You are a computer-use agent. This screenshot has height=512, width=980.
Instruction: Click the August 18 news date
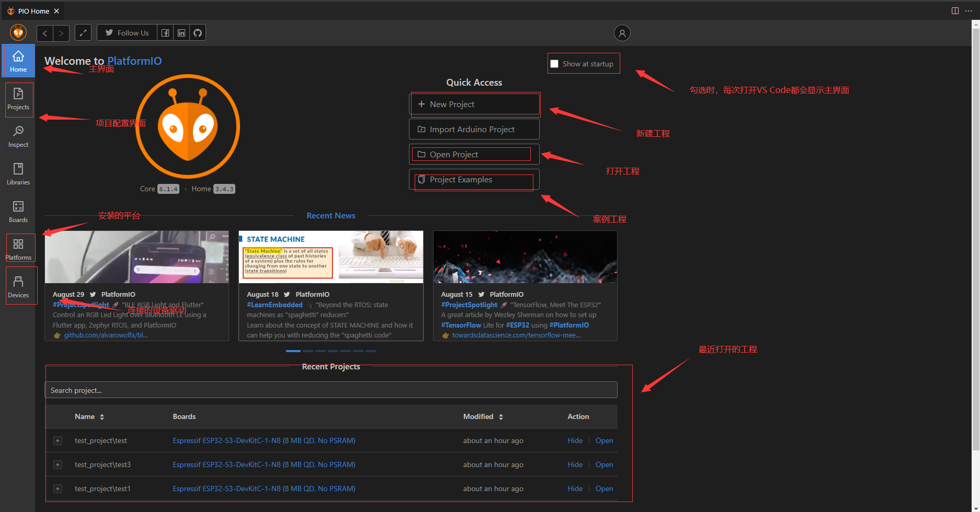pyautogui.click(x=263, y=294)
